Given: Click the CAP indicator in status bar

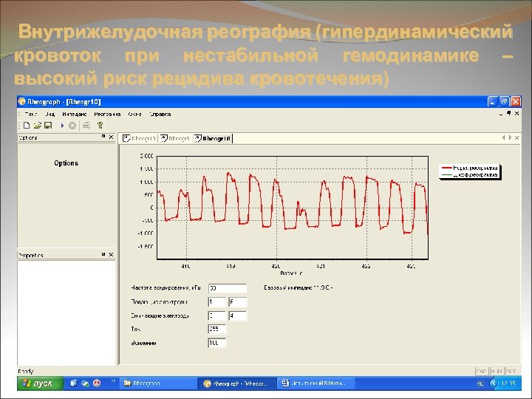Looking at the screenshot, I should pyautogui.click(x=482, y=372).
